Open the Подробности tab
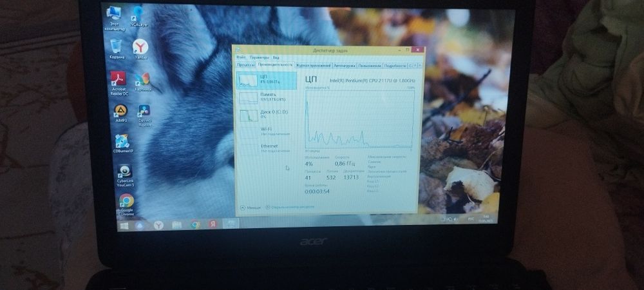The width and height of the screenshot is (644, 290). click(395, 66)
